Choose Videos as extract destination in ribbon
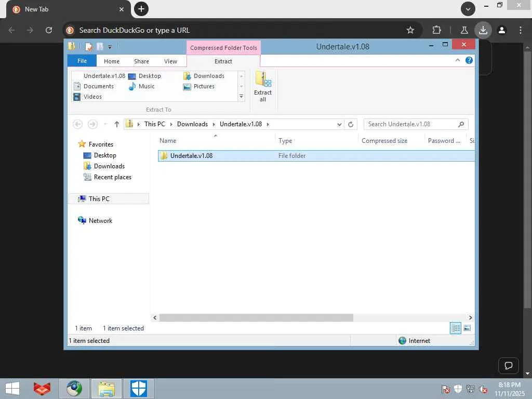Screen dimensions: 532x399 (x=88, y=97)
